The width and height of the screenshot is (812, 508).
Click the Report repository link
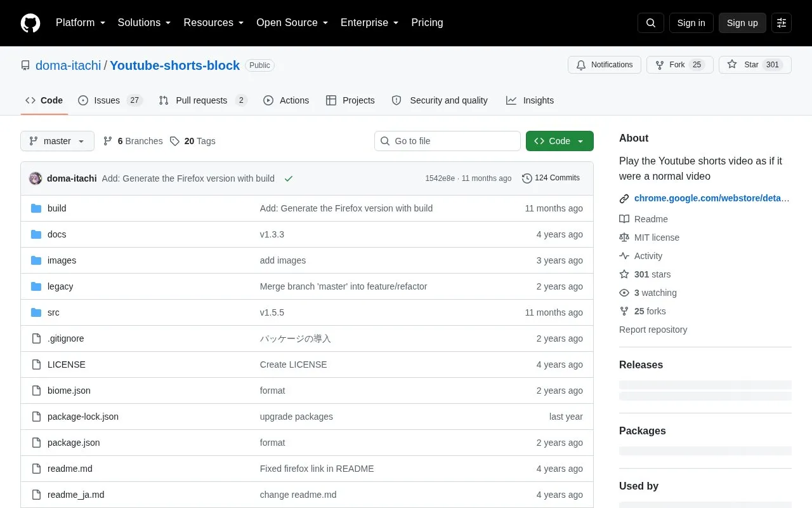point(653,330)
